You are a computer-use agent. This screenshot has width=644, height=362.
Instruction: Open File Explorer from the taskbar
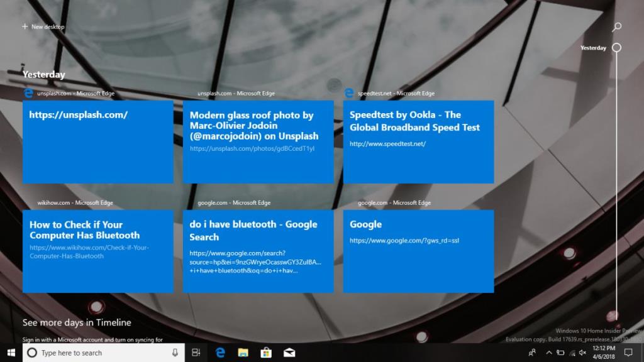(x=243, y=353)
